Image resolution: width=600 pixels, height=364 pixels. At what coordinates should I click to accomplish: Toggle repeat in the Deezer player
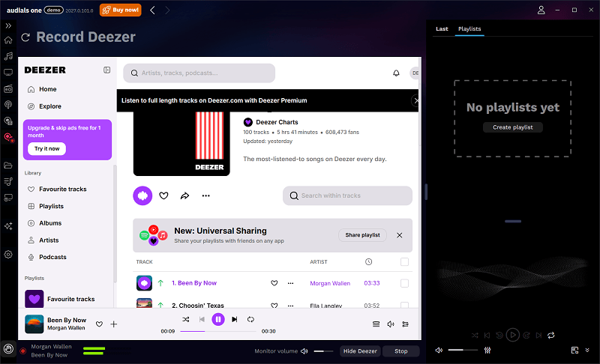(250, 319)
